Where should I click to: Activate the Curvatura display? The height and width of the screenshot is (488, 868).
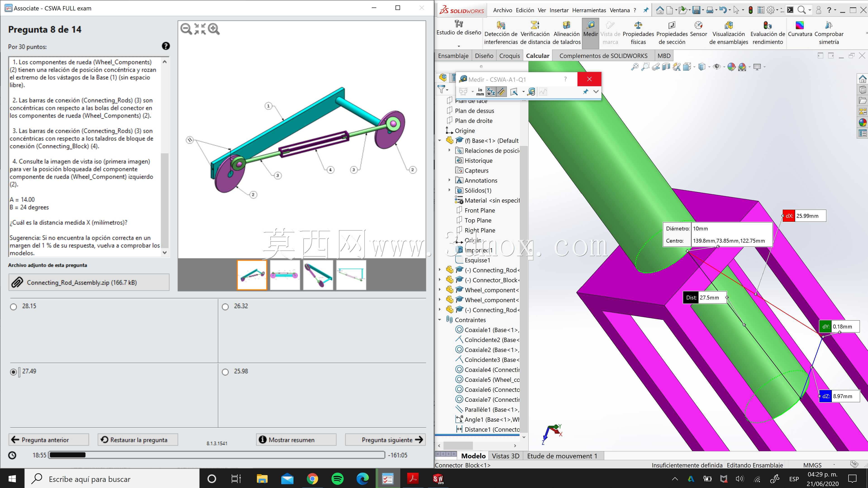pyautogui.click(x=800, y=29)
